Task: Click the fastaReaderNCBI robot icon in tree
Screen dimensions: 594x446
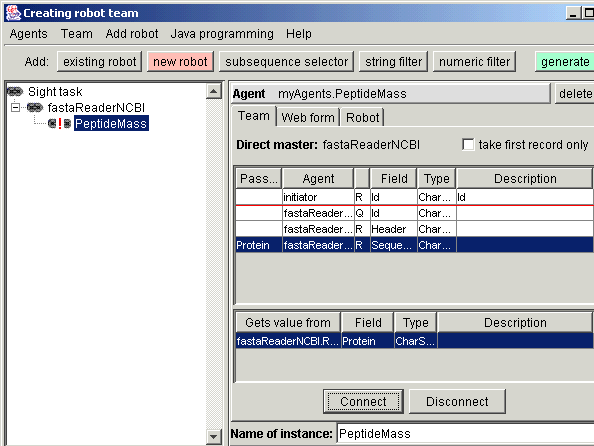Action: (35, 108)
